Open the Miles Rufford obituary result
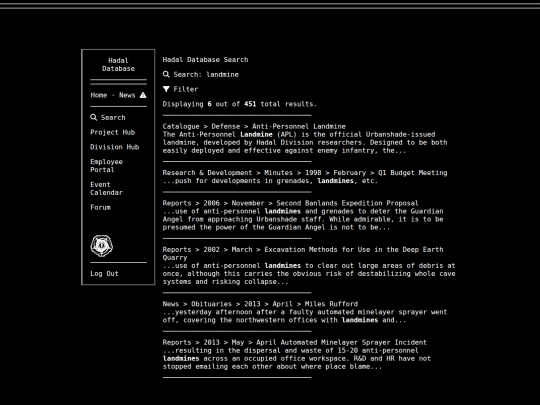Screen dimensions: 540x405 (x=260, y=304)
